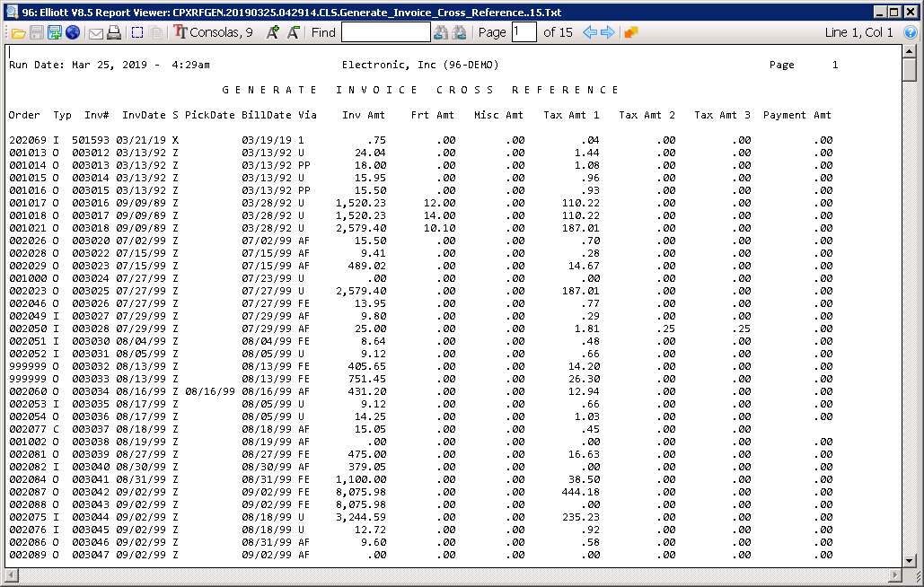Click tax amount 235.23
The width and height of the screenshot is (924, 587).
[580, 518]
